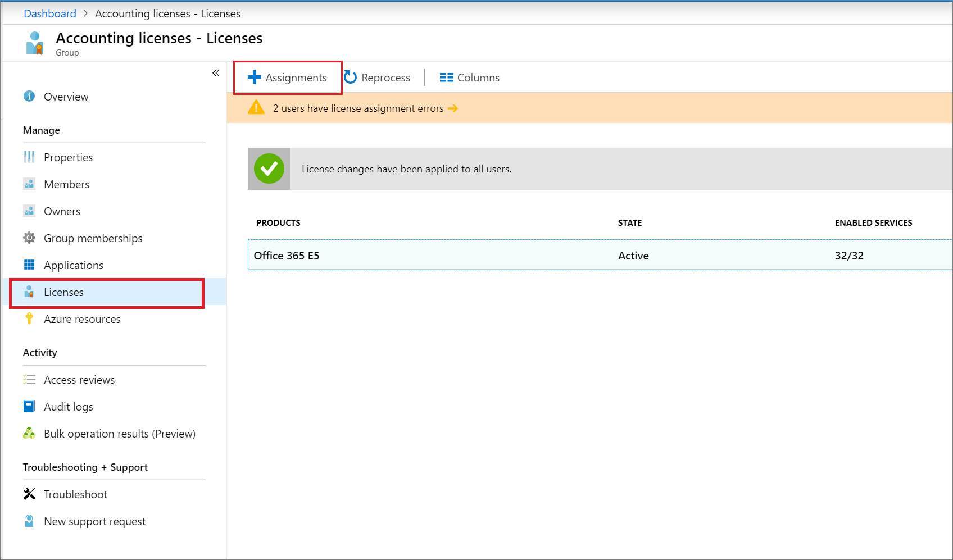View the license assignment errors arrow
Image resolution: width=953 pixels, height=560 pixels.
click(x=453, y=108)
